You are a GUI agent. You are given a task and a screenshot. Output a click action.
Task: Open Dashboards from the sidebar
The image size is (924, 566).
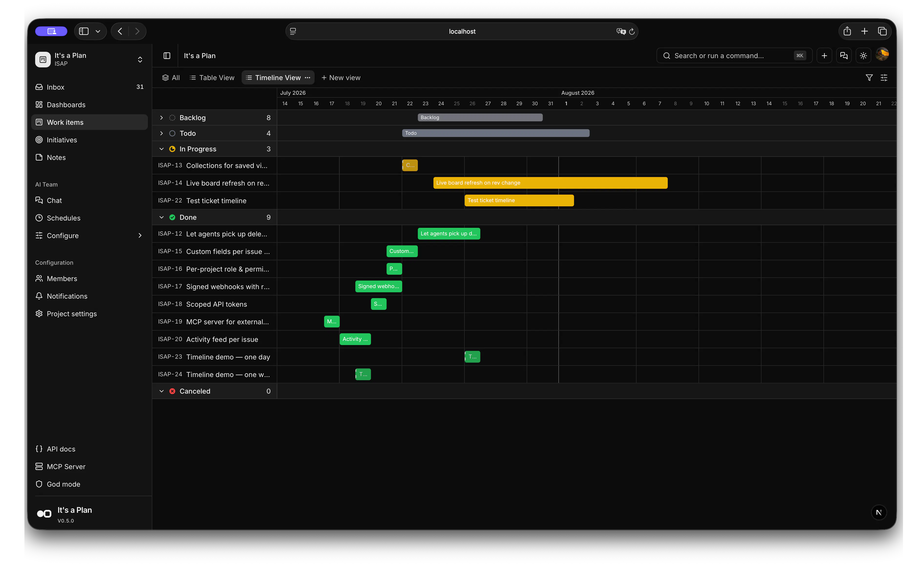point(89,105)
